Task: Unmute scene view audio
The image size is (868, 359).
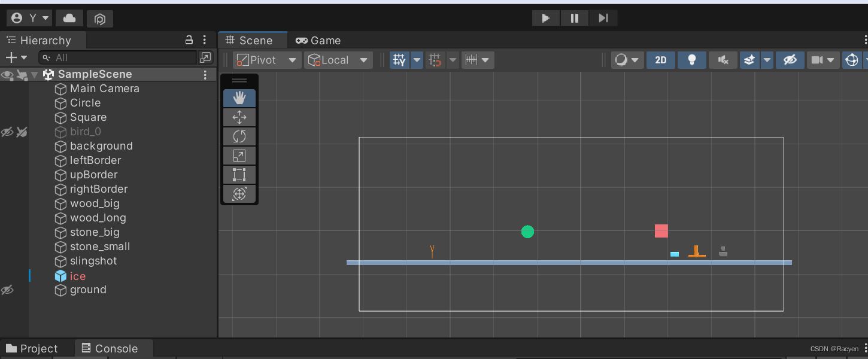Action: 723,60
